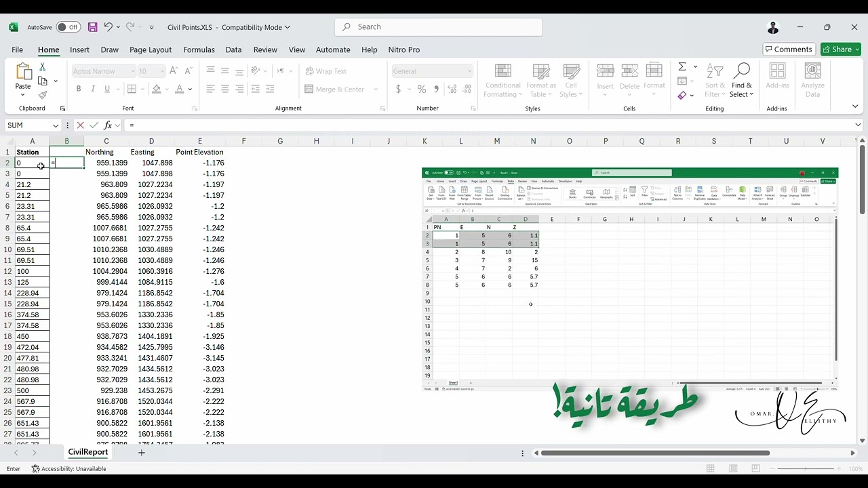The width and height of the screenshot is (868, 488).
Task: Switch to Page Break Preview icon
Action: pyautogui.click(x=755, y=469)
